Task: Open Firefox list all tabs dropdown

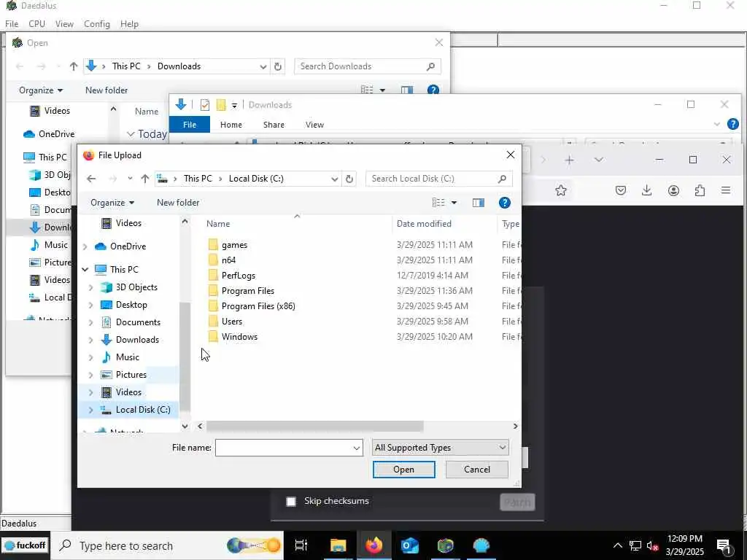Action: (599, 160)
